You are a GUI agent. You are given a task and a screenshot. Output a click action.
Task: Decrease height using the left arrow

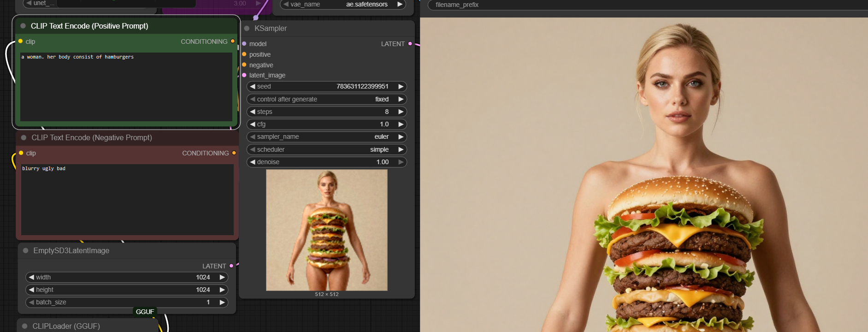(x=31, y=290)
